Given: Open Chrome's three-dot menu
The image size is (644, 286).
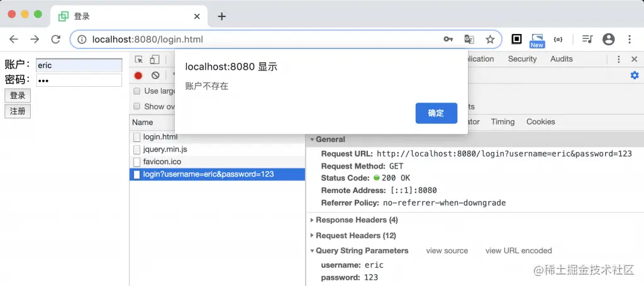Looking at the screenshot, I should [629, 40].
